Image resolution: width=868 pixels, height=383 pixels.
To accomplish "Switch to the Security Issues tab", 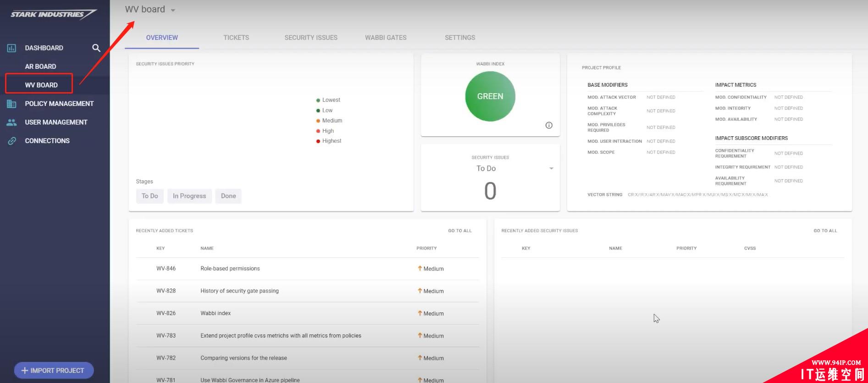I will pos(311,38).
